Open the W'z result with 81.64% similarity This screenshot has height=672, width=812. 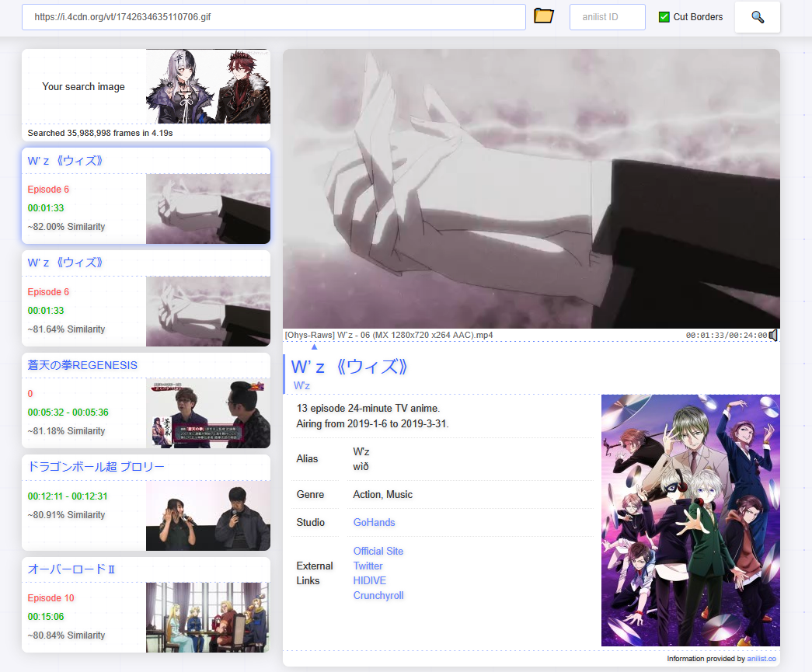tap(146, 298)
